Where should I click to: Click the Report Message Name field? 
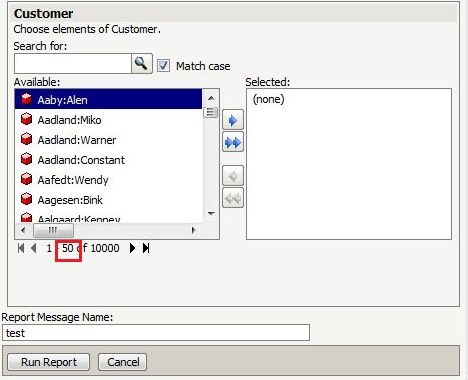(156, 333)
